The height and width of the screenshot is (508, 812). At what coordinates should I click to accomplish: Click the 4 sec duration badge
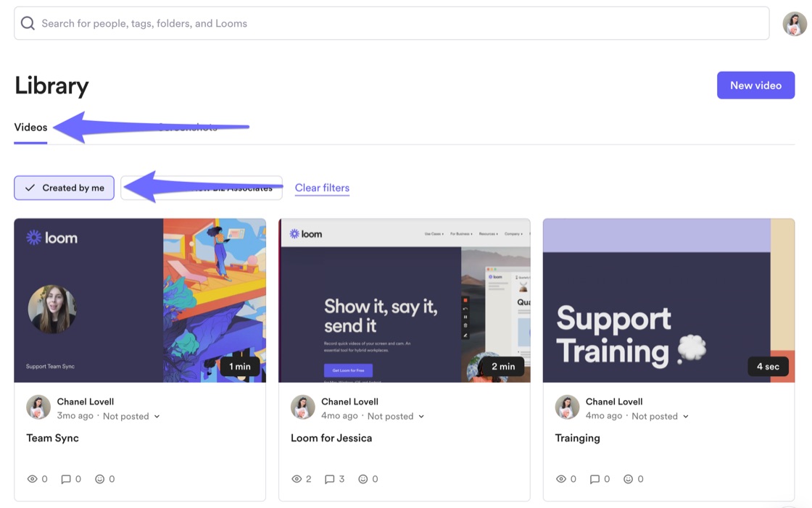(x=768, y=366)
